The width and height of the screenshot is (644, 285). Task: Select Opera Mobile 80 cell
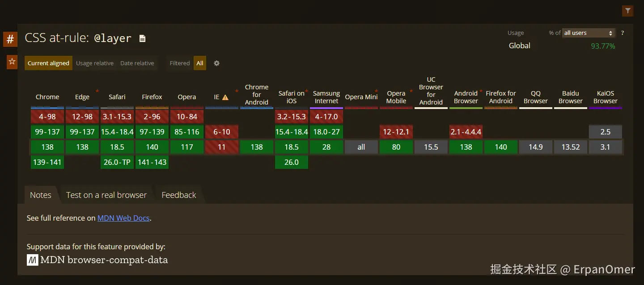(x=396, y=147)
